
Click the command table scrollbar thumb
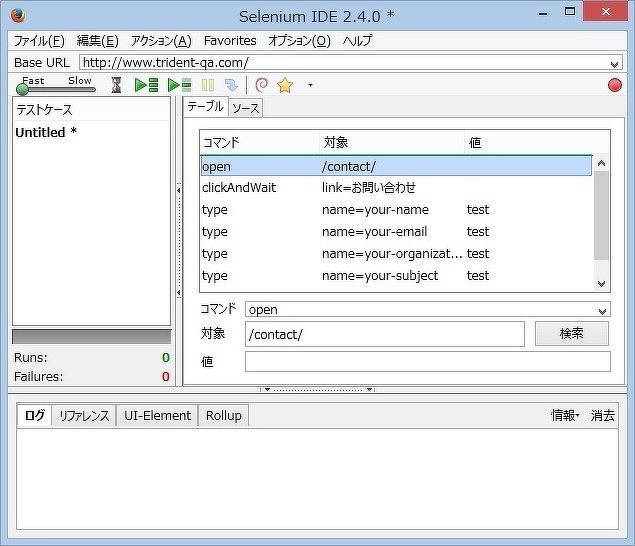click(x=601, y=215)
